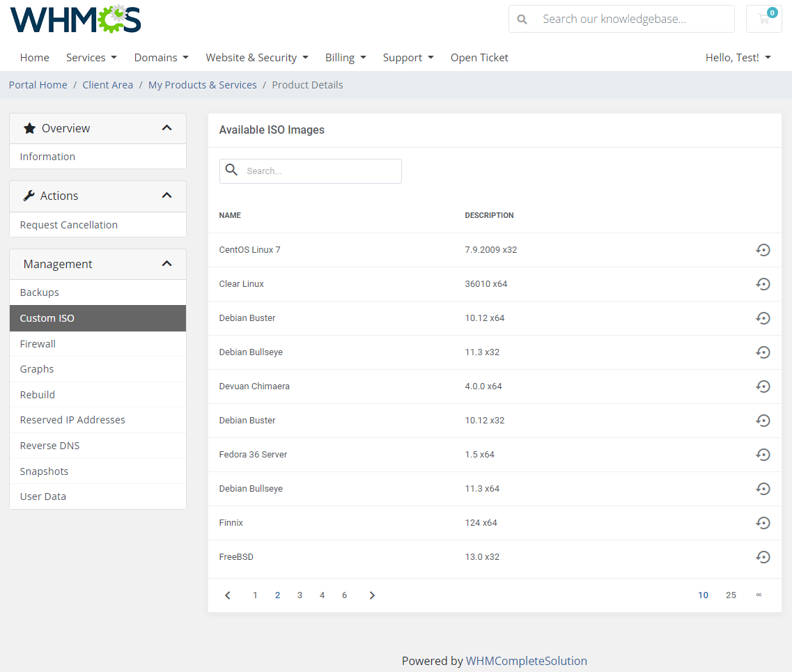
Task: Open the Billing dropdown menu
Action: tap(345, 57)
